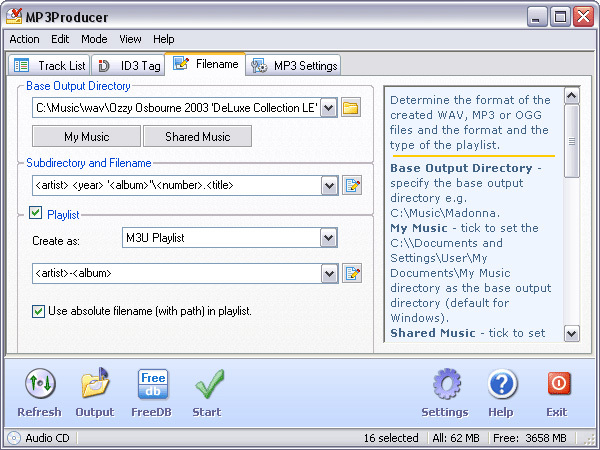Click help panel scrollbar down arrow
The height and width of the screenshot is (450, 600).
coord(572,333)
